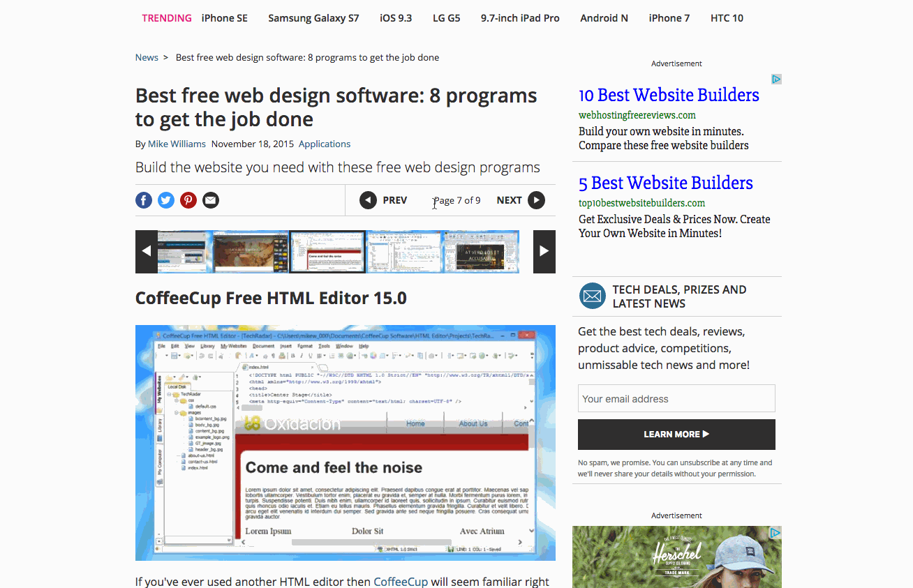The height and width of the screenshot is (588, 913).
Task: Open the LG G5 trending topic
Action: [x=447, y=18]
